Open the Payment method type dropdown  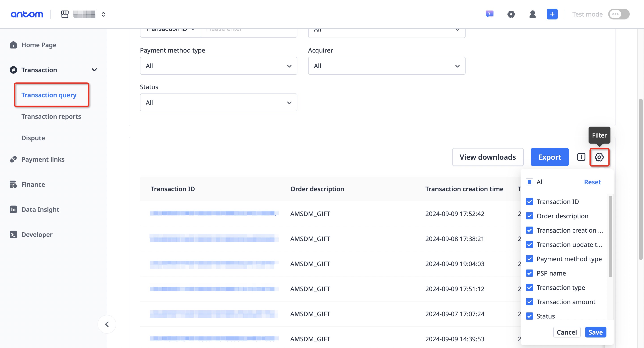click(x=218, y=66)
